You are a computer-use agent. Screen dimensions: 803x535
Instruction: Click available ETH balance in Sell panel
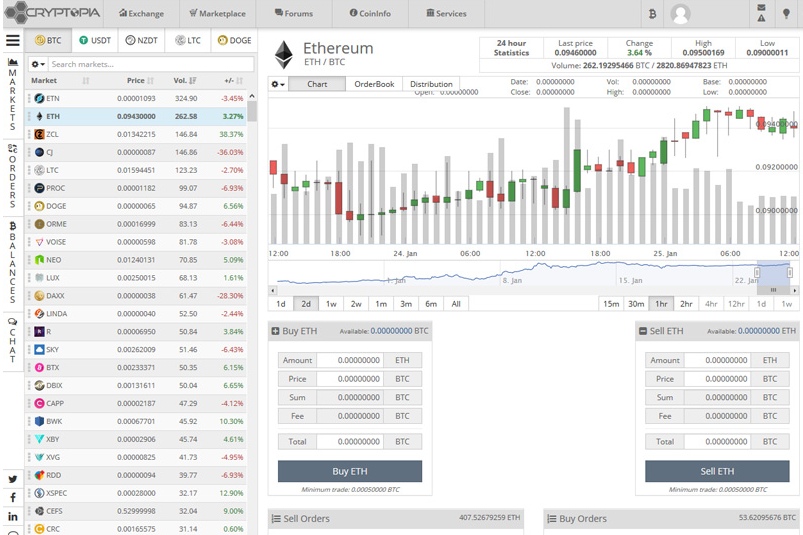tap(767, 331)
